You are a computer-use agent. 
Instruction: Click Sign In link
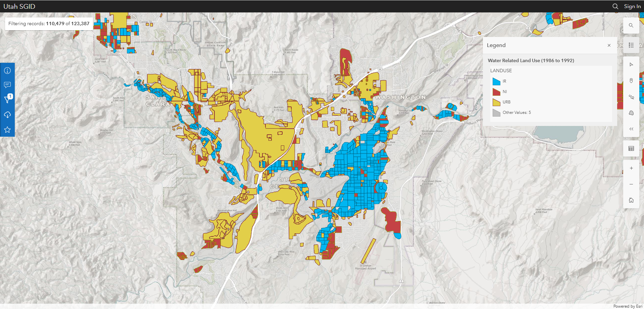point(632,6)
